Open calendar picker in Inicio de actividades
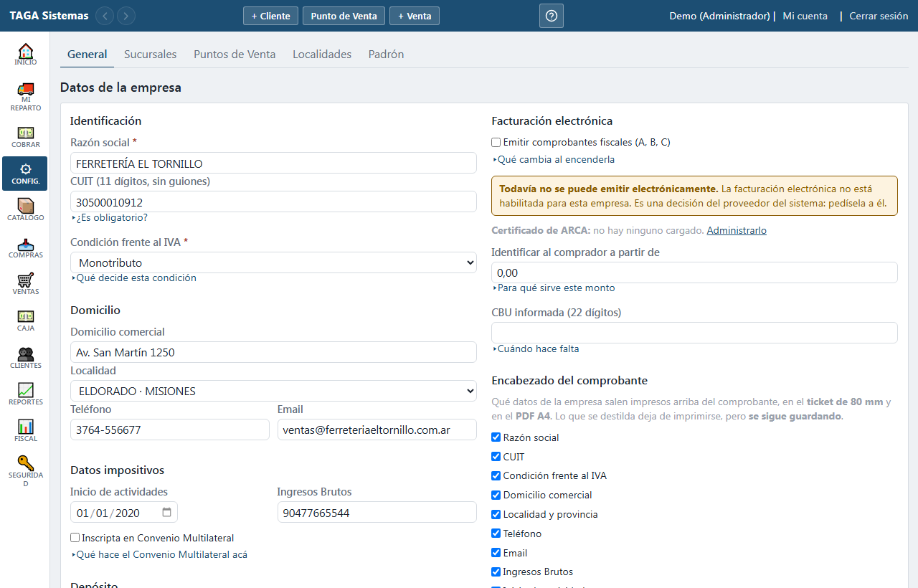This screenshot has width=918, height=588. point(167,513)
